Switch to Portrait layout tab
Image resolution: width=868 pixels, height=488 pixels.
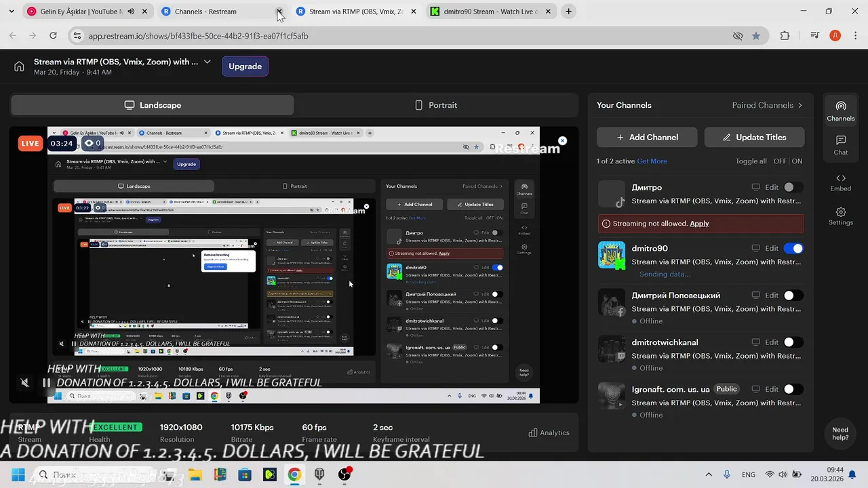436,105
